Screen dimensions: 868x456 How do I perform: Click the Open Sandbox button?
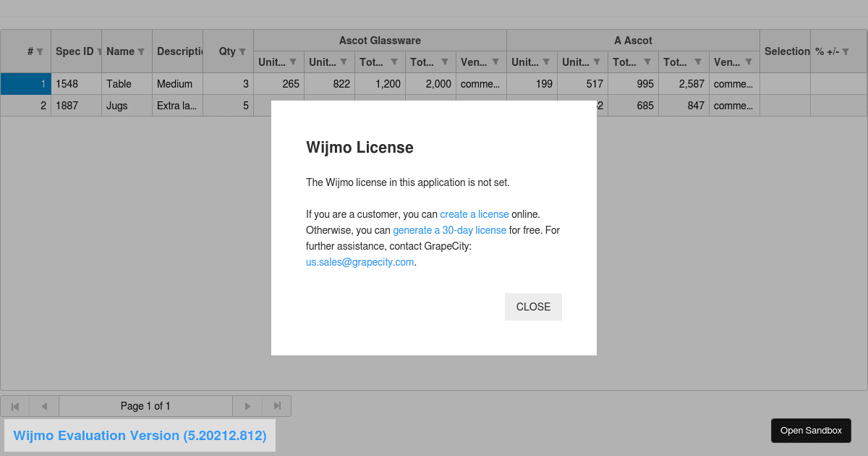coord(811,430)
